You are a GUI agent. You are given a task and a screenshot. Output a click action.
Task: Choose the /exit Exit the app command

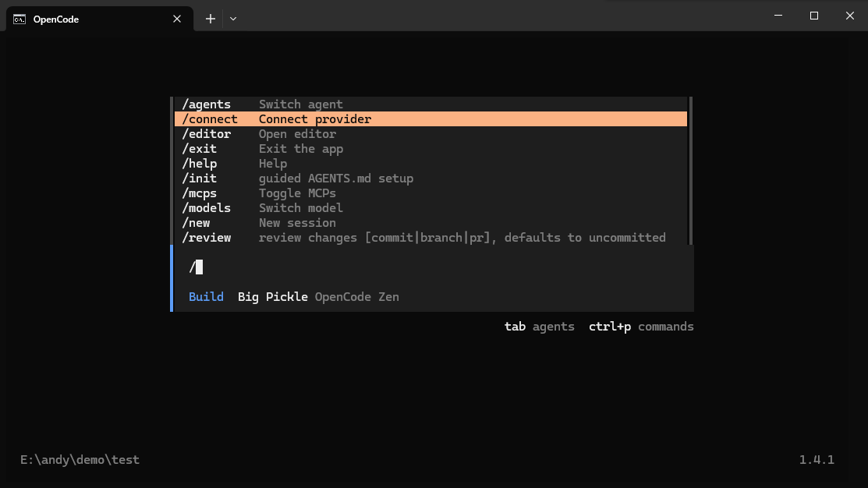pos(262,149)
